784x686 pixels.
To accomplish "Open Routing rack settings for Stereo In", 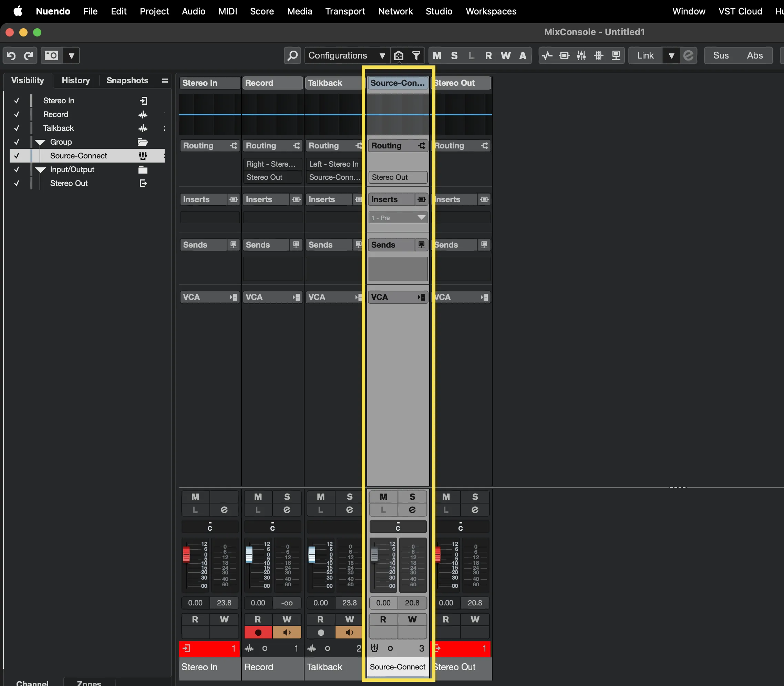I will tap(234, 146).
